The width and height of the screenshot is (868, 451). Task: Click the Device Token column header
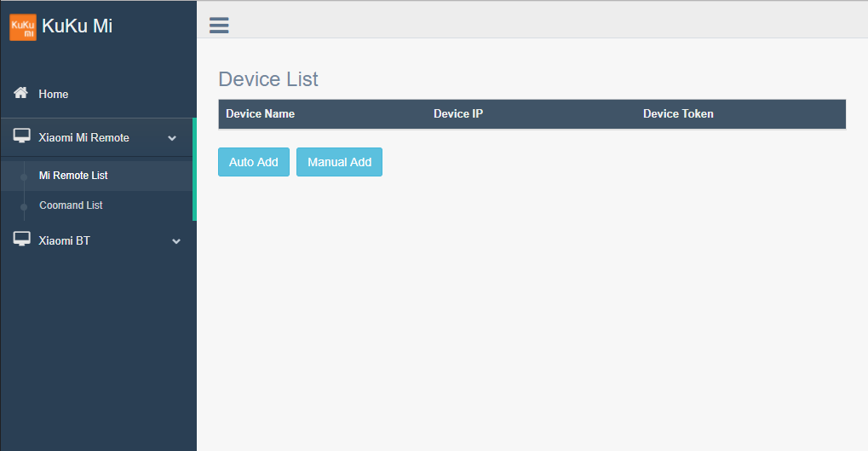point(677,113)
